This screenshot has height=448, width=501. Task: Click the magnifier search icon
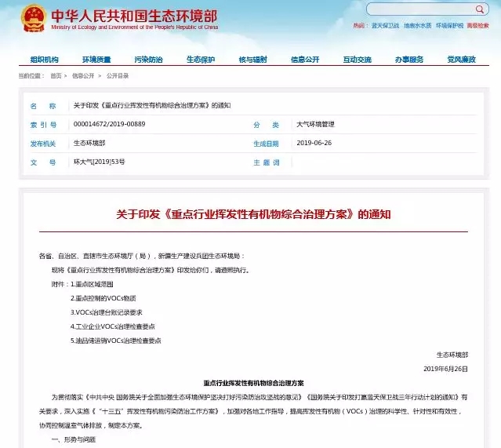(480, 9)
